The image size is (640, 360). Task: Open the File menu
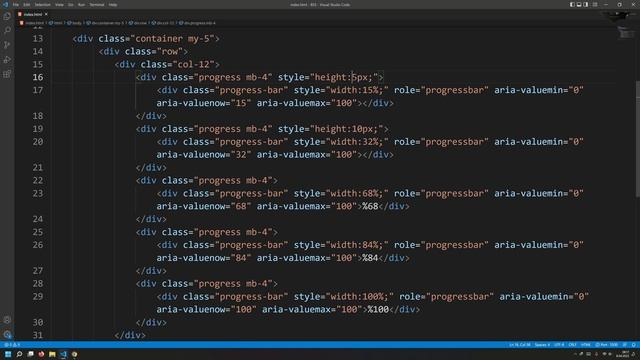16,4
